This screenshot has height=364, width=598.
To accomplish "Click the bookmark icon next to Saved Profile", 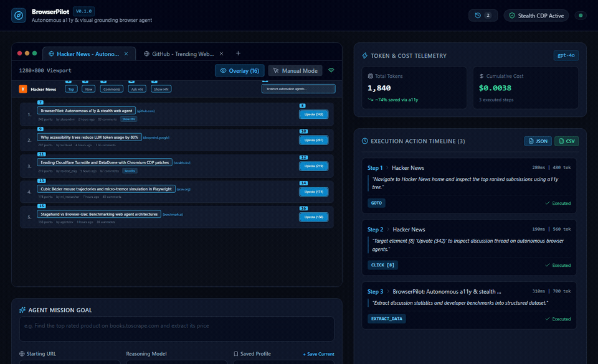I will pyautogui.click(x=235, y=353).
